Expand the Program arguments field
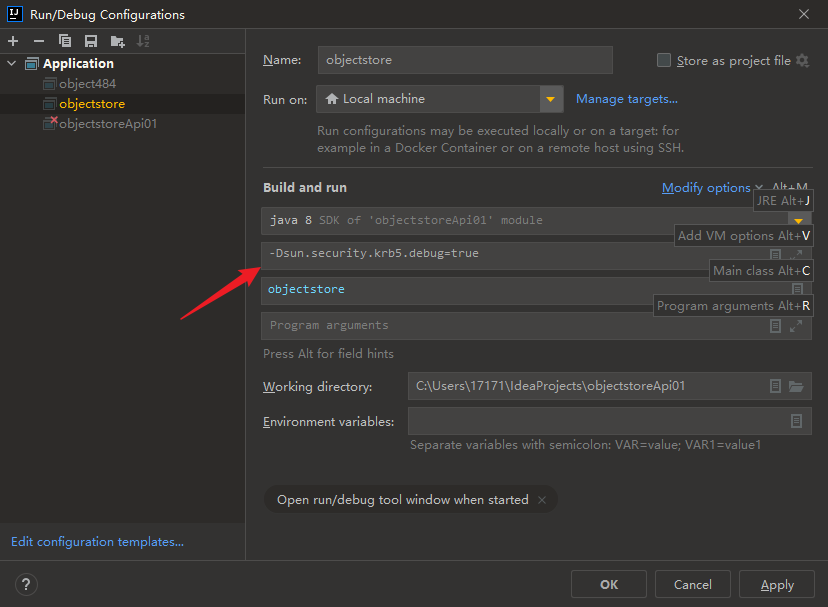The height and width of the screenshot is (607, 828). [796, 326]
